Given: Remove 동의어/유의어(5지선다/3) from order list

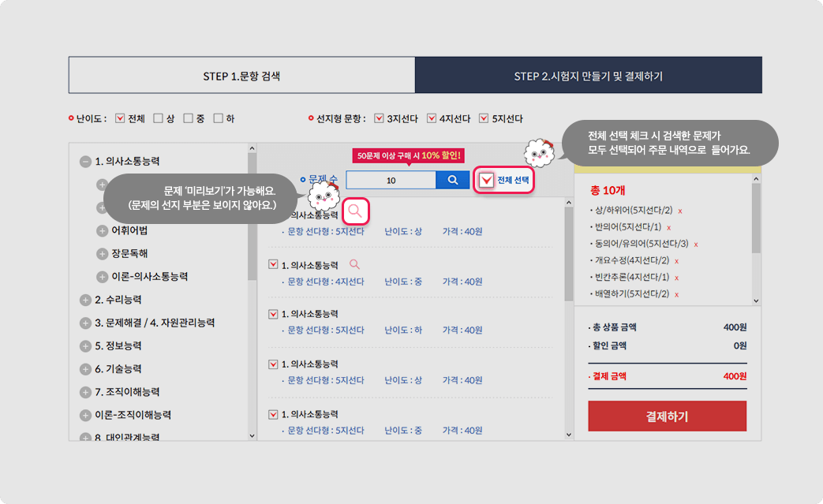Looking at the screenshot, I should pos(696,245).
